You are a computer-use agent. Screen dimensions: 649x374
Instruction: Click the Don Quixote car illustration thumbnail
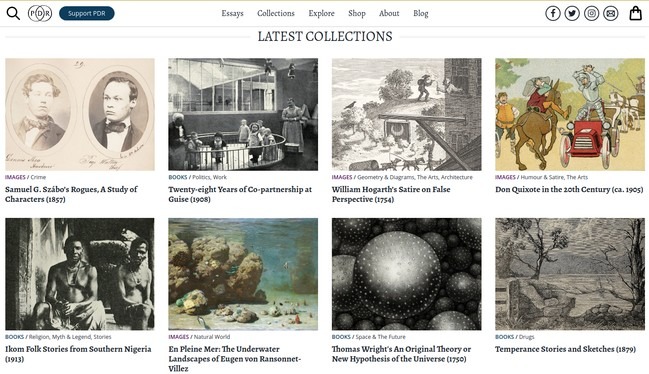pos(570,114)
